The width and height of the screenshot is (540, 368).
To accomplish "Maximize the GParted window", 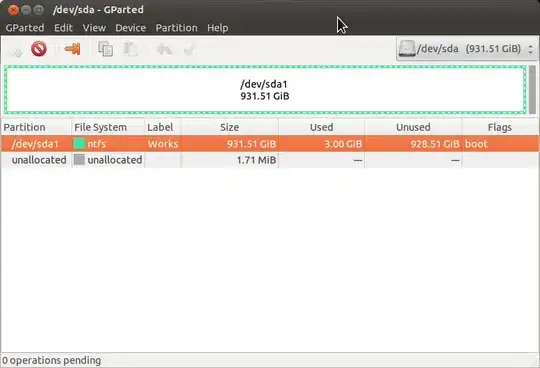I will tap(39, 10).
